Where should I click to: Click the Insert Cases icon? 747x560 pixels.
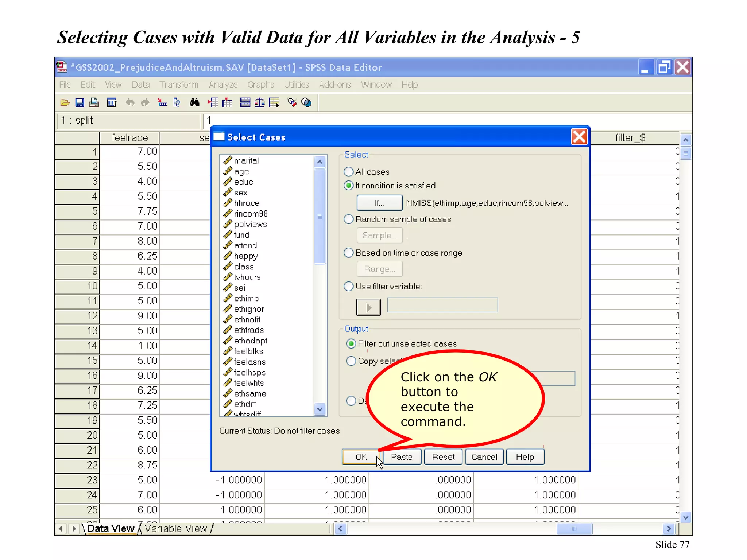[213, 103]
